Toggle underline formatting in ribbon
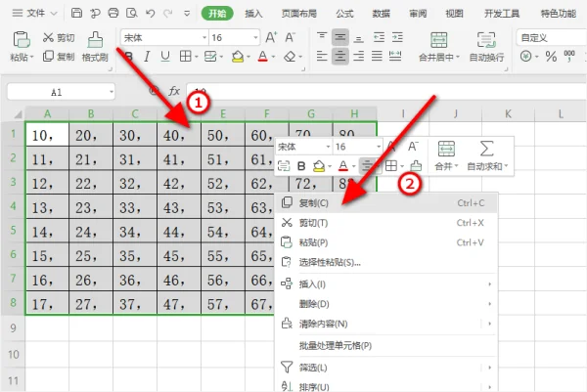Screen dimensions: 587x392 point(165,57)
